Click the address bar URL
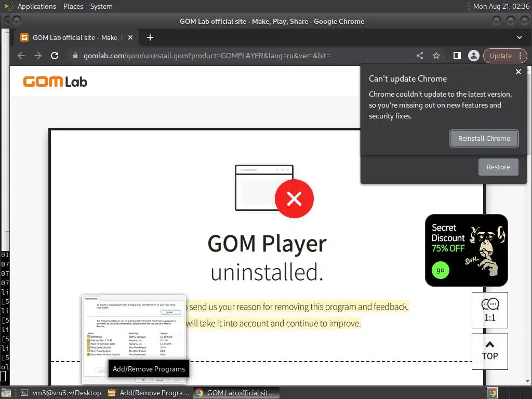Image resolution: width=532 pixels, height=399 pixels. (x=207, y=56)
